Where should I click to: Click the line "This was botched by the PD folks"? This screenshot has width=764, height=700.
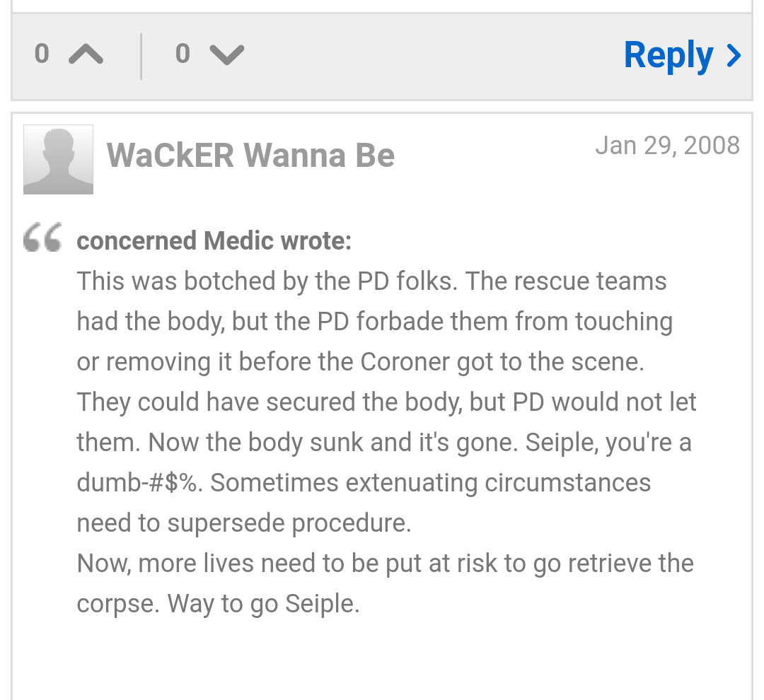[265, 281]
